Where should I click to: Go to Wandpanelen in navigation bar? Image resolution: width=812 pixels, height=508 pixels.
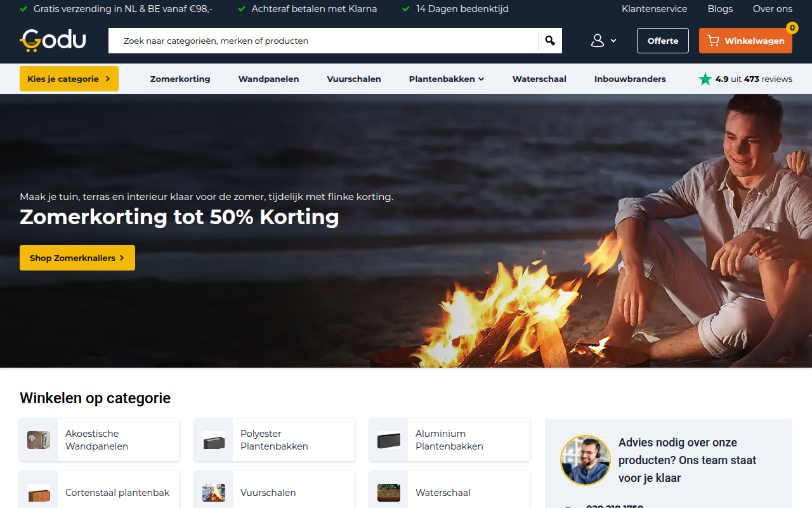269,79
